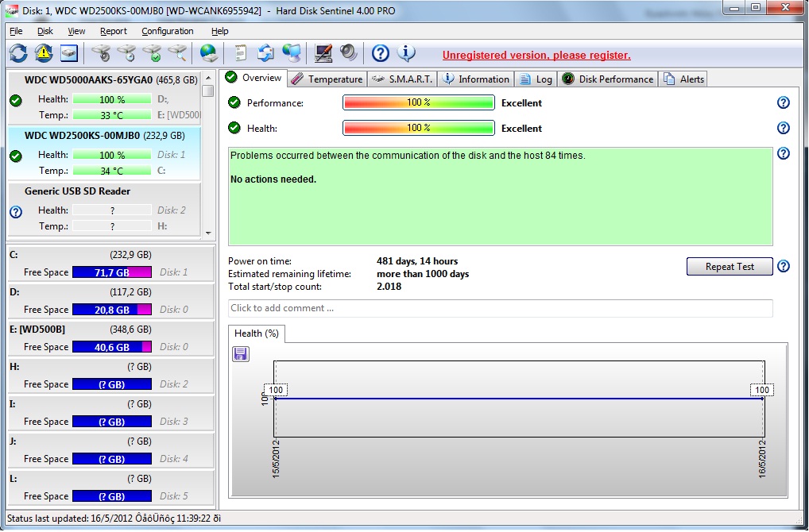The height and width of the screenshot is (532, 809).
Task: Switch to the Temperature tab
Action: (327, 79)
